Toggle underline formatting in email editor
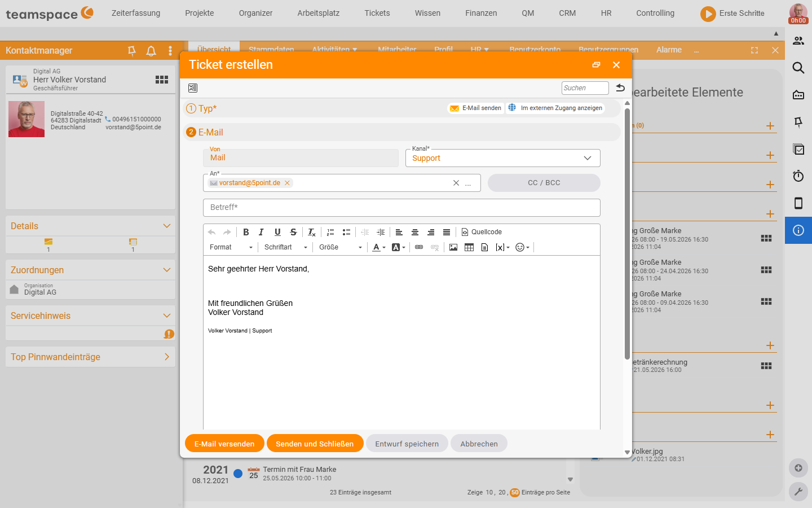The image size is (812, 508). [277, 232]
